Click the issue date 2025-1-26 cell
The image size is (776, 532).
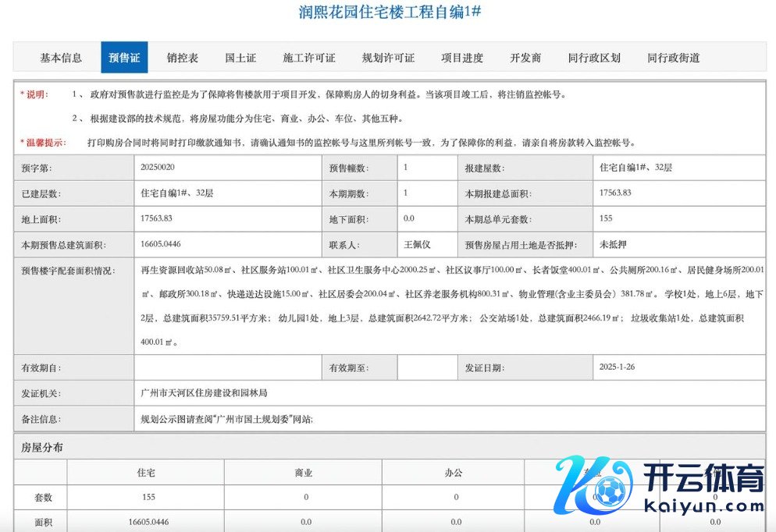[x=619, y=366]
